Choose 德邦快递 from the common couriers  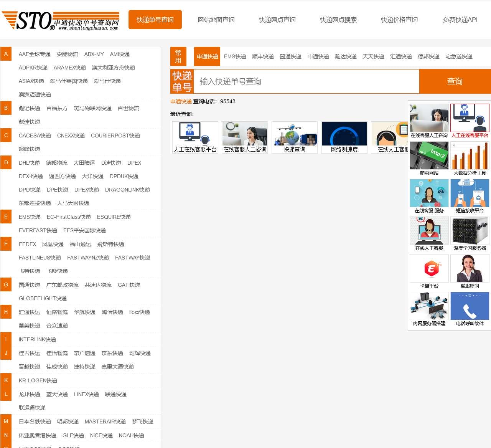point(428,56)
